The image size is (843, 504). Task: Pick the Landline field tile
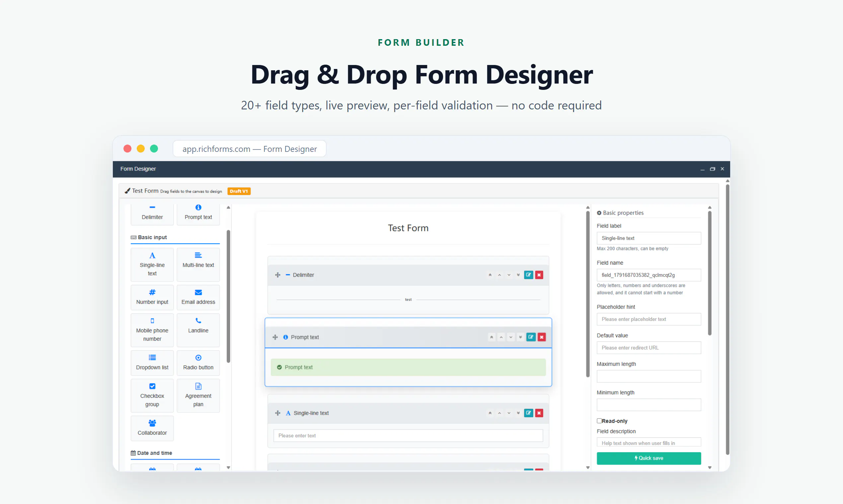[x=198, y=330]
